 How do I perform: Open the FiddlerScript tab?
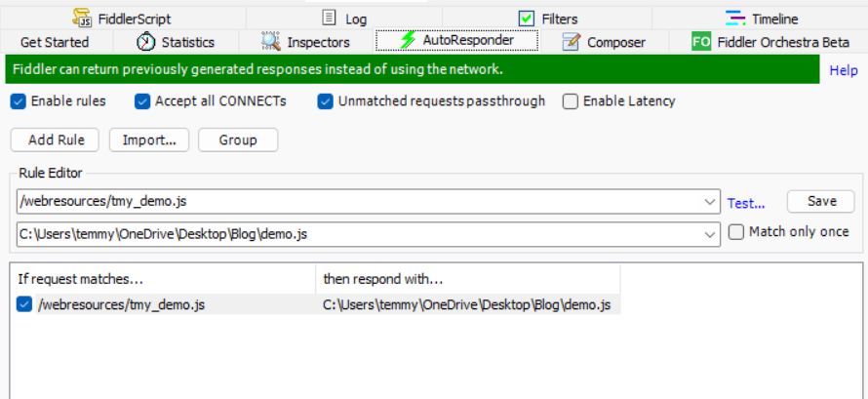point(123,19)
